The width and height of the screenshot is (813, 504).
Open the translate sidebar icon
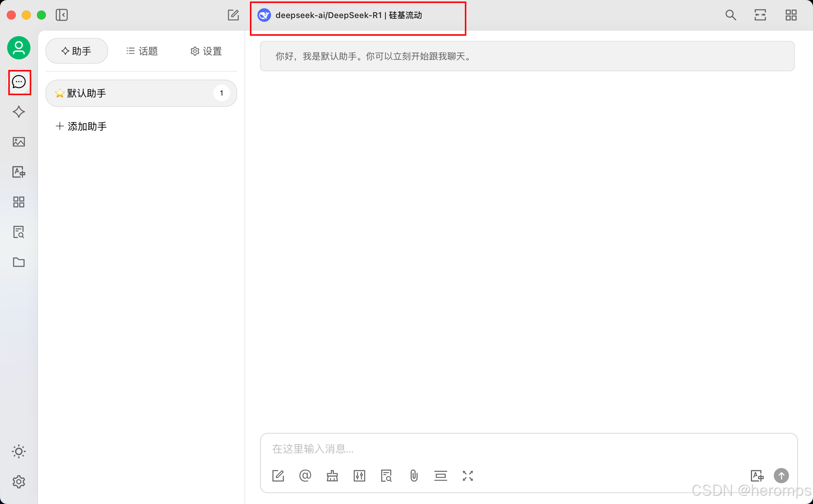(19, 172)
